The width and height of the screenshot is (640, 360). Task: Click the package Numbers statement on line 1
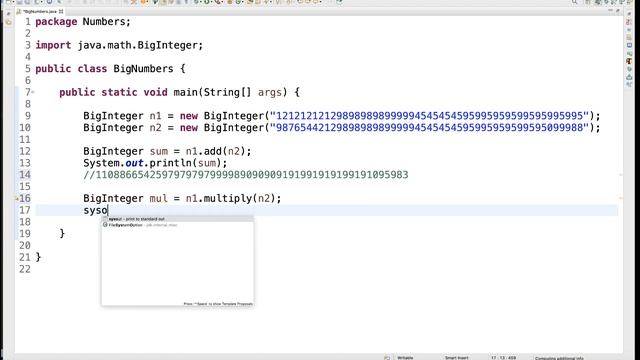83,22
